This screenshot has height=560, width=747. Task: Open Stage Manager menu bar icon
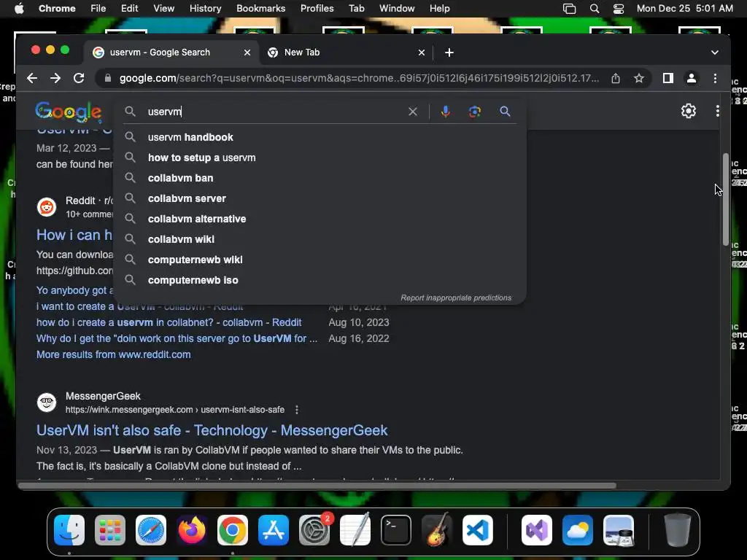point(569,9)
